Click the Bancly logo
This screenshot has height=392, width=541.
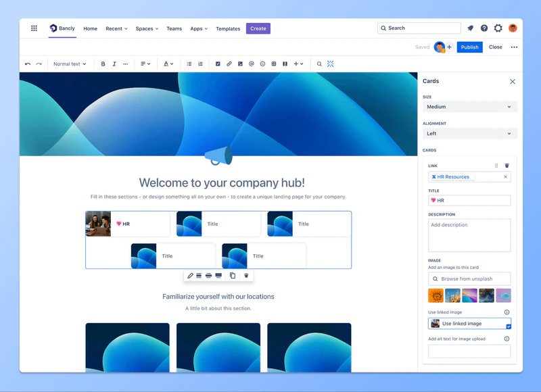(62, 28)
